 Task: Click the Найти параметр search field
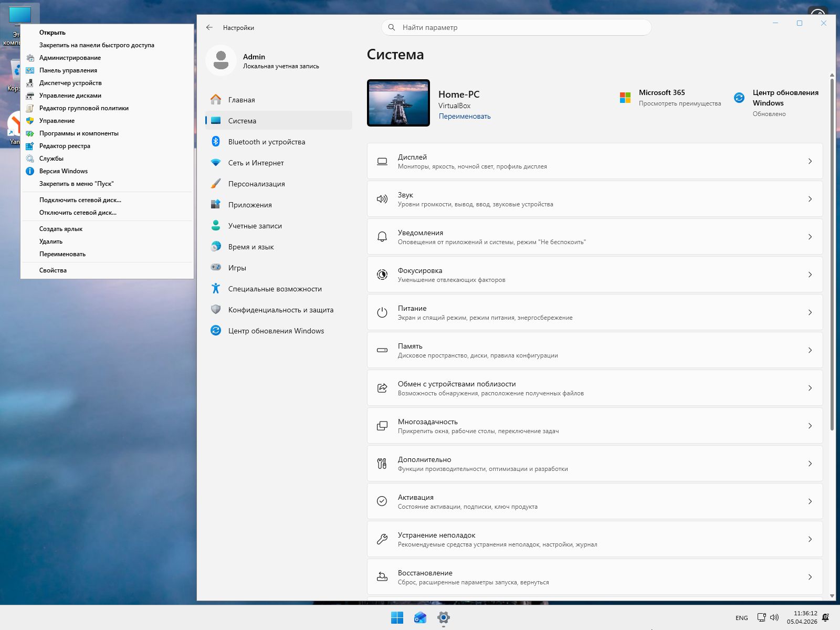tap(517, 27)
